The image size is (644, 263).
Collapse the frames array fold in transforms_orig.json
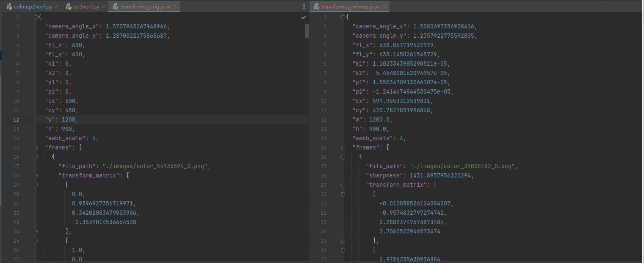pos(35,147)
